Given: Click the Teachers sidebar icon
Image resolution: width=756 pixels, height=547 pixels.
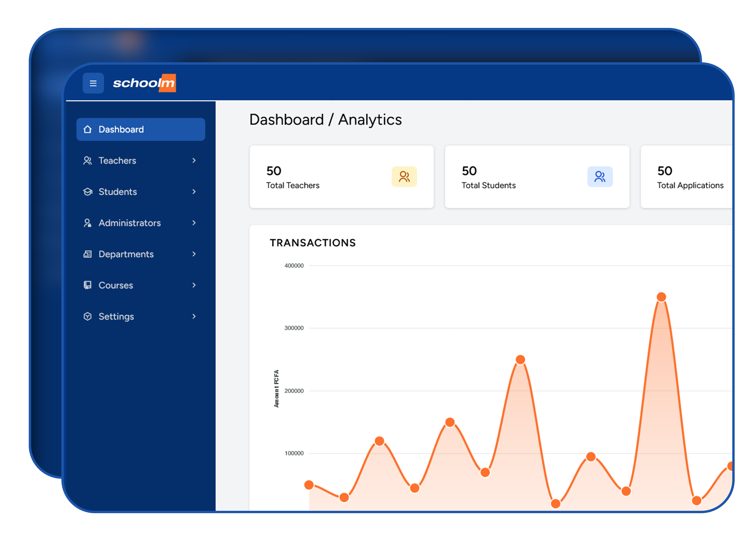Looking at the screenshot, I should (87, 161).
